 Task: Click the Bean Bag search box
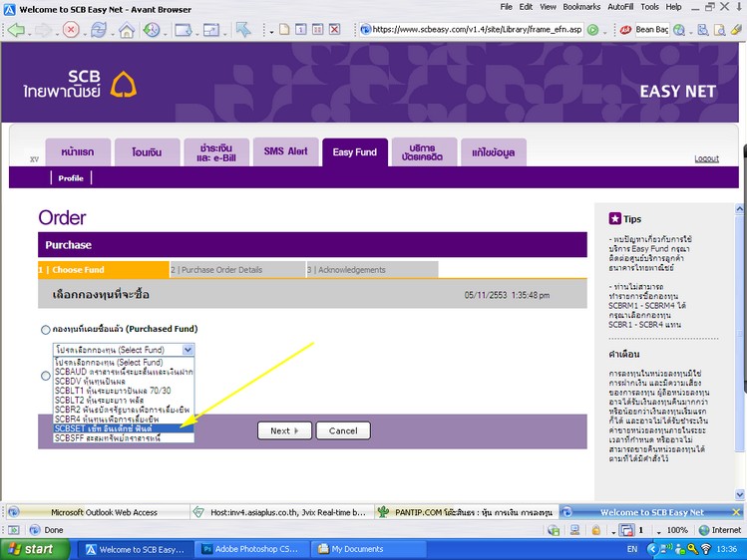tap(651, 30)
